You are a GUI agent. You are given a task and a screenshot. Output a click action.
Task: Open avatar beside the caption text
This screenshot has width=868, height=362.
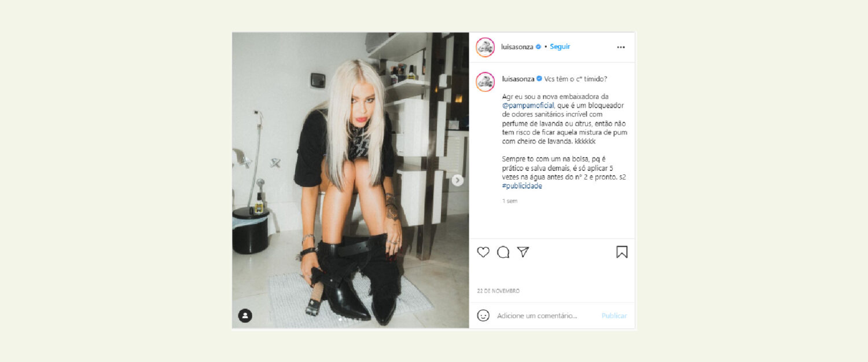pyautogui.click(x=486, y=82)
